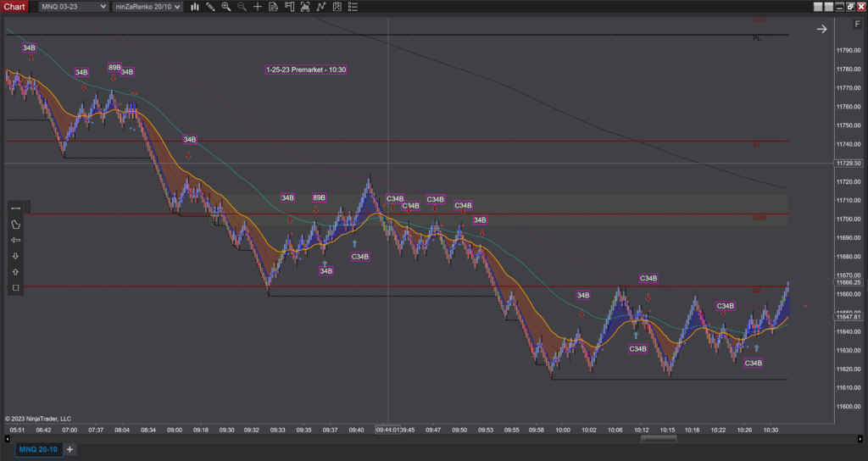Open the Indicators zigzag-line icon
This screenshot has height=461, width=868.
pos(321,7)
